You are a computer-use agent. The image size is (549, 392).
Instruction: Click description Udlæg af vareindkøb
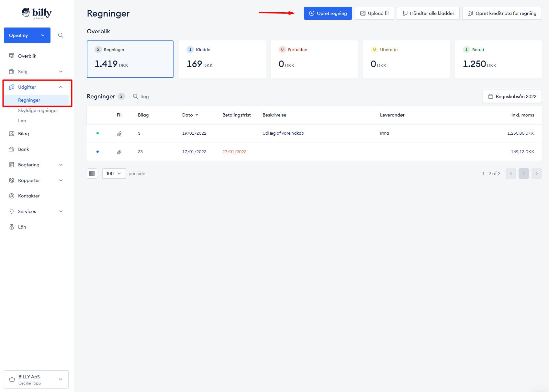[283, 133]
